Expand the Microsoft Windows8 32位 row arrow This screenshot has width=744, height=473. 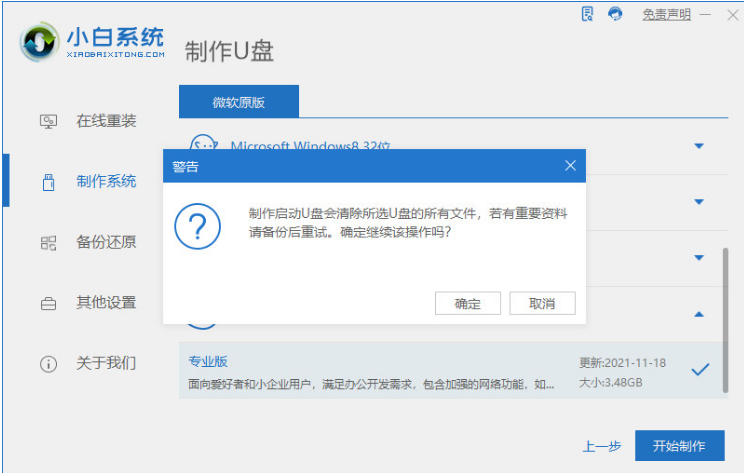click(x=699, y=146)
